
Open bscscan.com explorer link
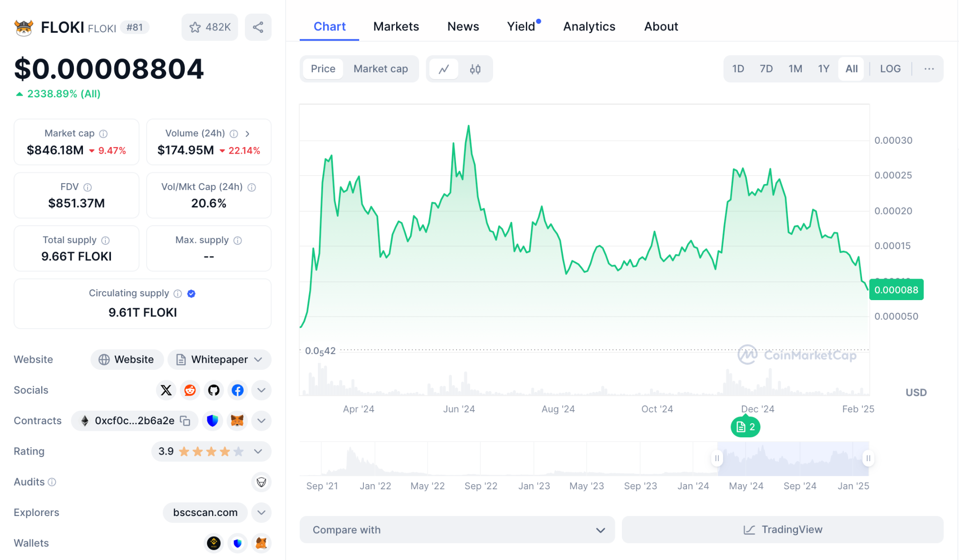(205, 513)
